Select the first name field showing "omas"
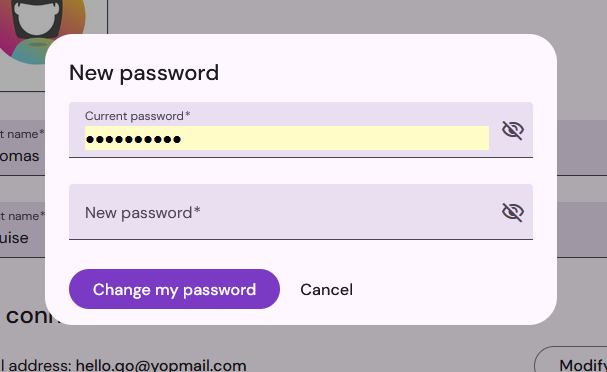 coord(22,147)
